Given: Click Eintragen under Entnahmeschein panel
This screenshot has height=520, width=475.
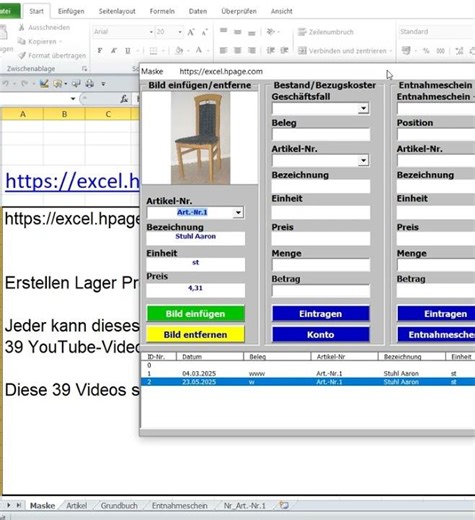Looking at the screenshot, I should click(436, 314).
